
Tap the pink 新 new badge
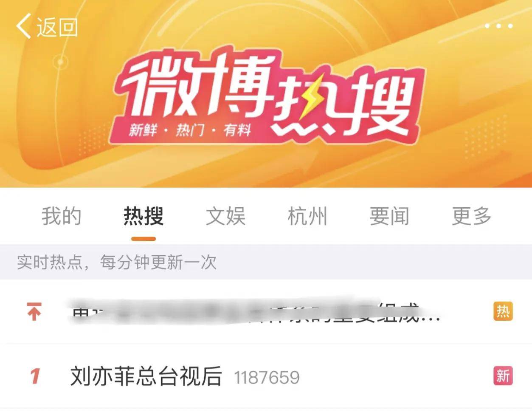tap(503, 376)
